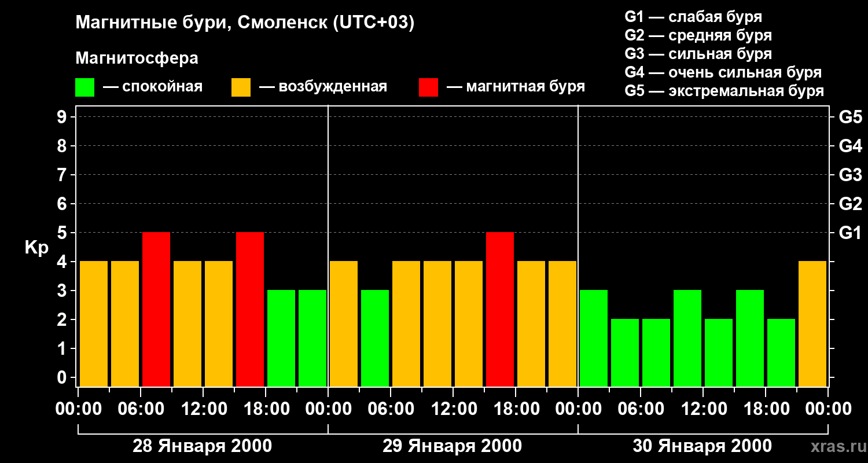Click the 28 January 12:00–15:00 yellow bar

(x=219, y=324)
